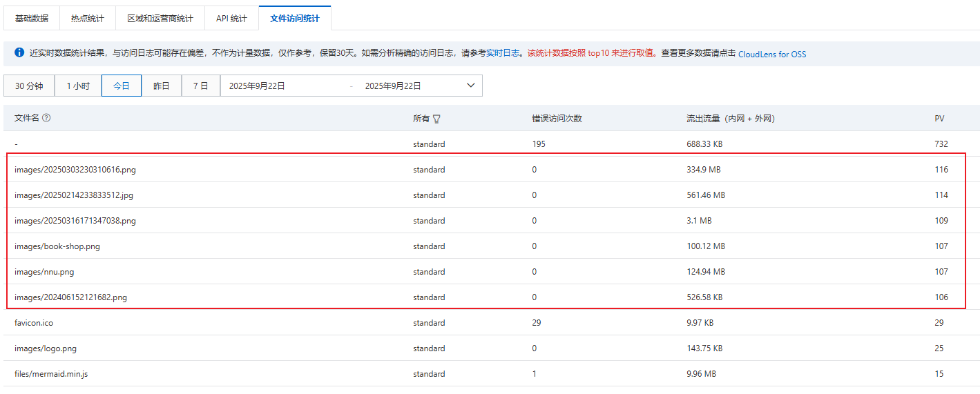Viewport: 980px width, 394px height.
Task: Choose the 1 小时 time range
Action: pos(78,86)
